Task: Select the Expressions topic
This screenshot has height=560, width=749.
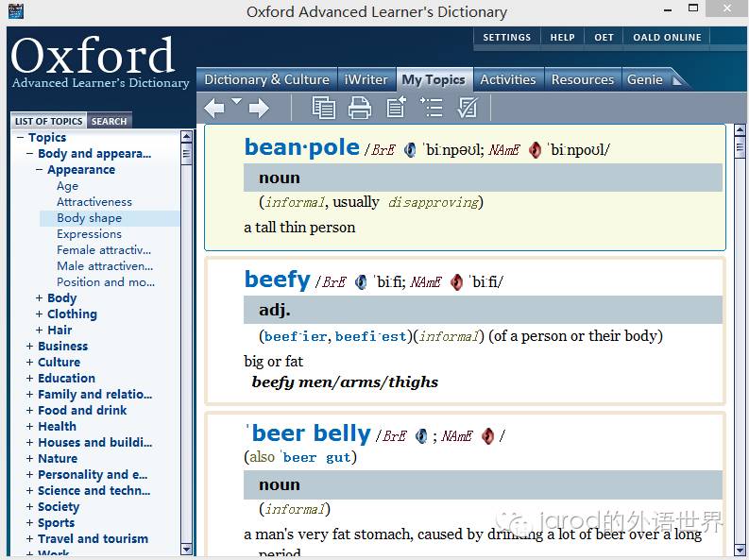Action: click(x=89, y=234)
